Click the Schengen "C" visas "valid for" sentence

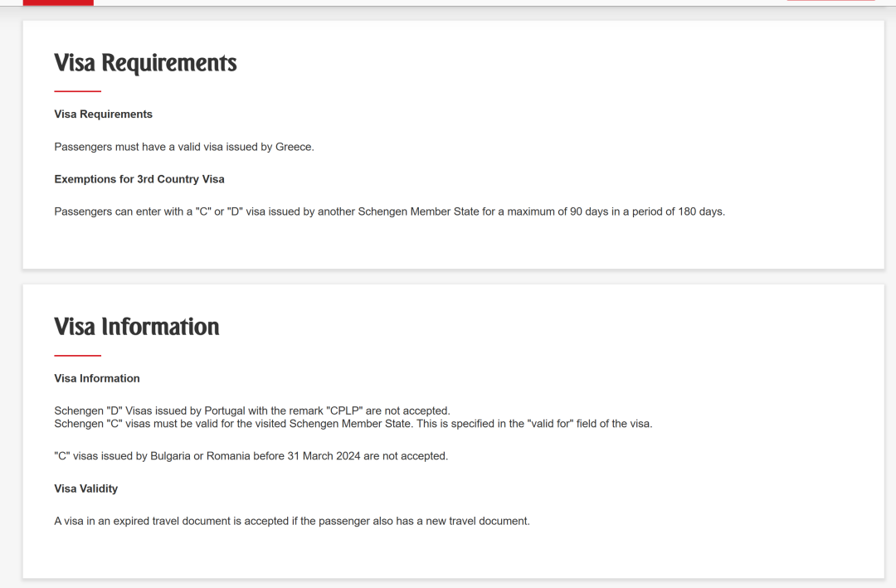353,424
